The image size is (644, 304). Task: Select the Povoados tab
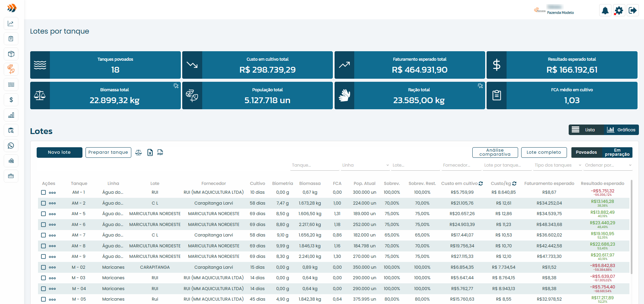tap(586, 152)
